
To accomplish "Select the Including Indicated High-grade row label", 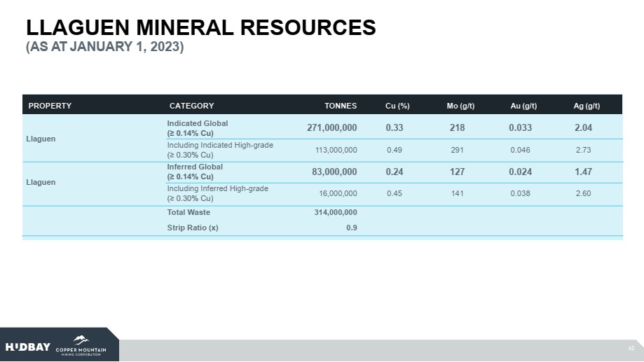I will 219,150.
